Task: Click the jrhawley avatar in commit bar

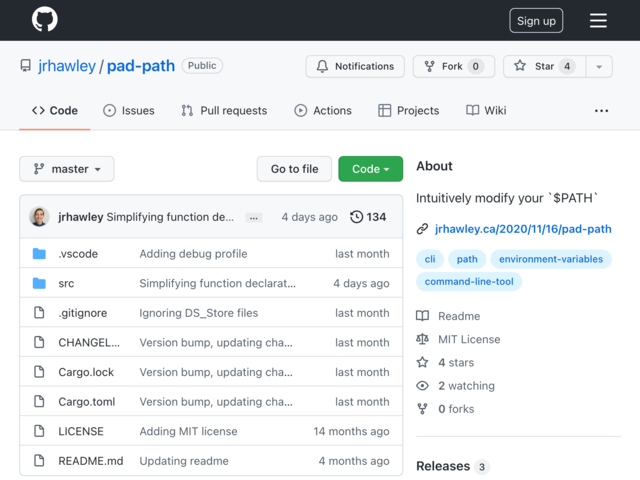Action: [39, 217]
